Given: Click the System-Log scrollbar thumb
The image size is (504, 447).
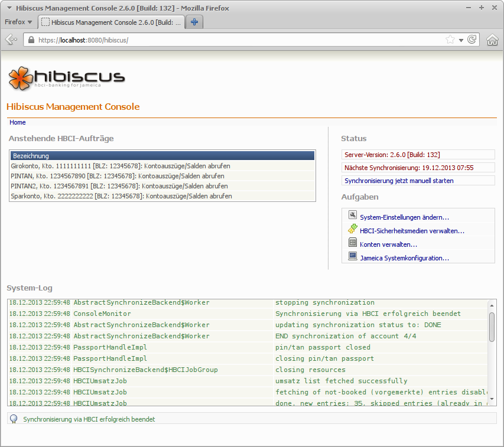Looking at the screenshot, I should (x=492, y=327).
